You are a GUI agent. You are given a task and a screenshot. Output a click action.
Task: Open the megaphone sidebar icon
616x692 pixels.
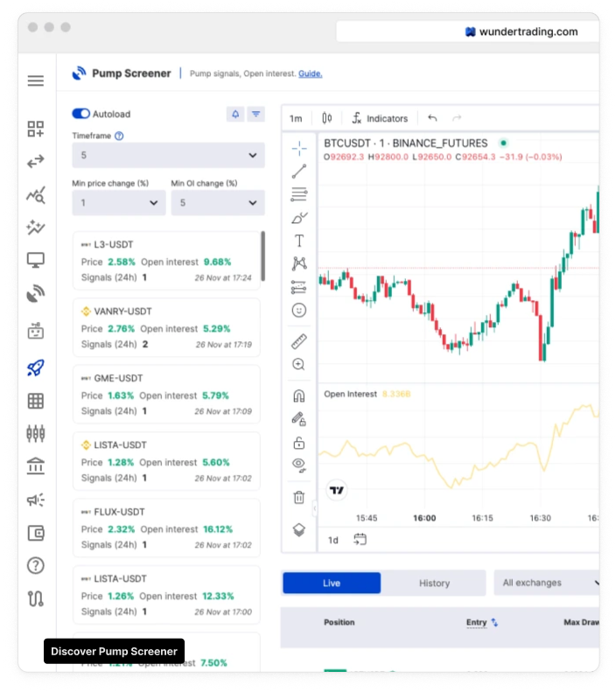pos(36,500)
